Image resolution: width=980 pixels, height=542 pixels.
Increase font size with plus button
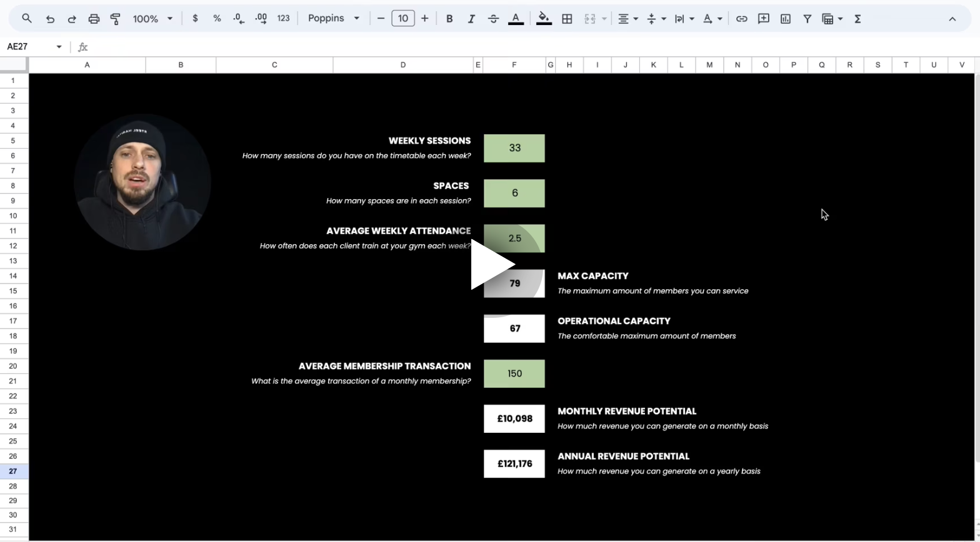[425, 19]
